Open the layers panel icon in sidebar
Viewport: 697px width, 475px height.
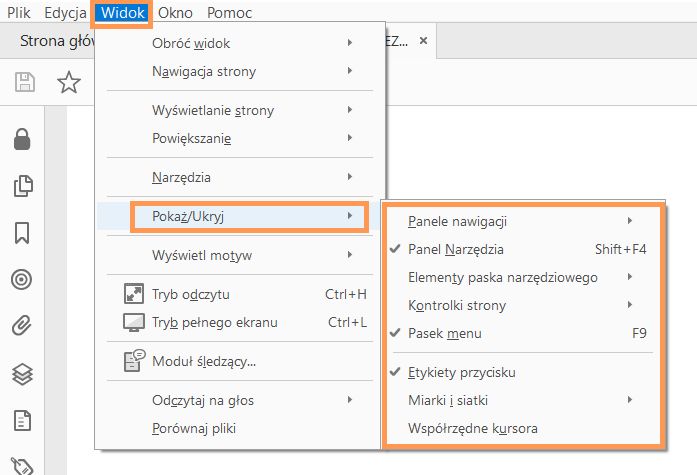22,374
